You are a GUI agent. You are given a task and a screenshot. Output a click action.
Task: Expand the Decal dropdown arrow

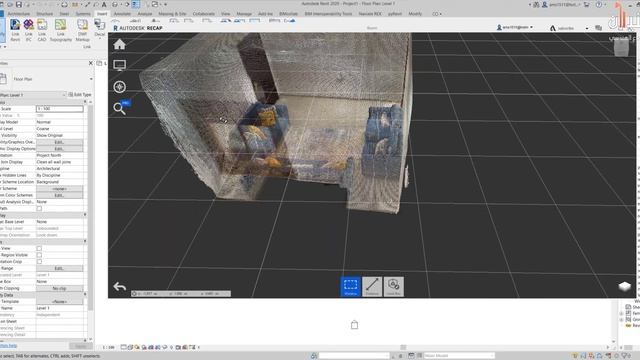click(100, 39)
